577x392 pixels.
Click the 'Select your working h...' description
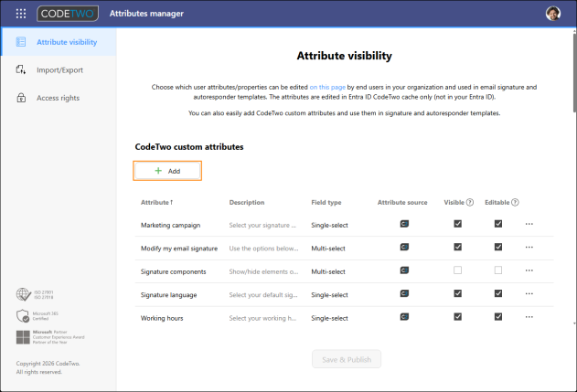coord(262,318)
